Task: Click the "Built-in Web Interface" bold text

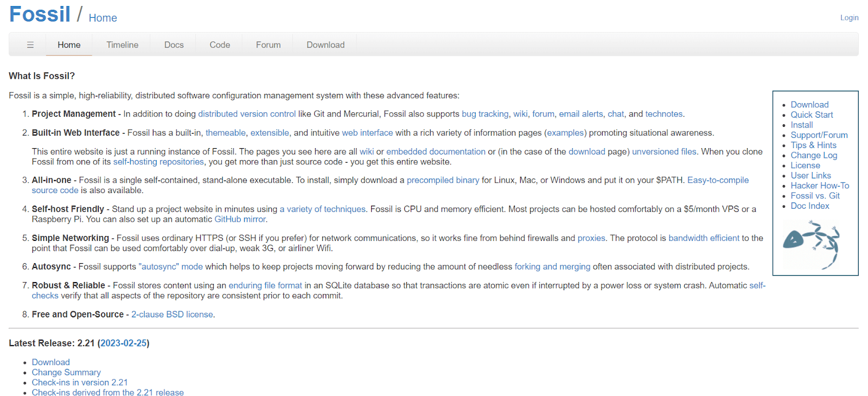Action: click(75, 133)
